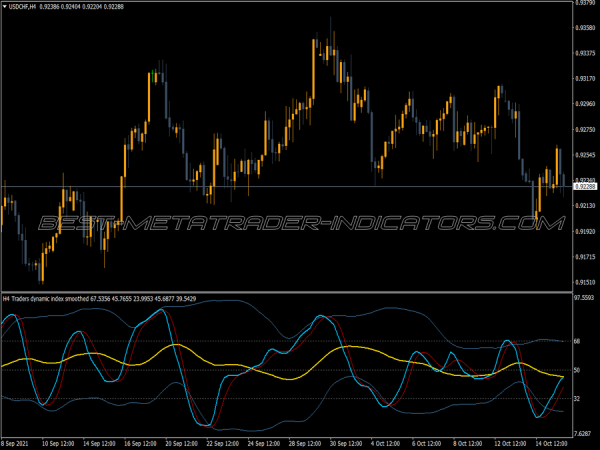Click the 97.5593 indicator scale maximum

584,298
